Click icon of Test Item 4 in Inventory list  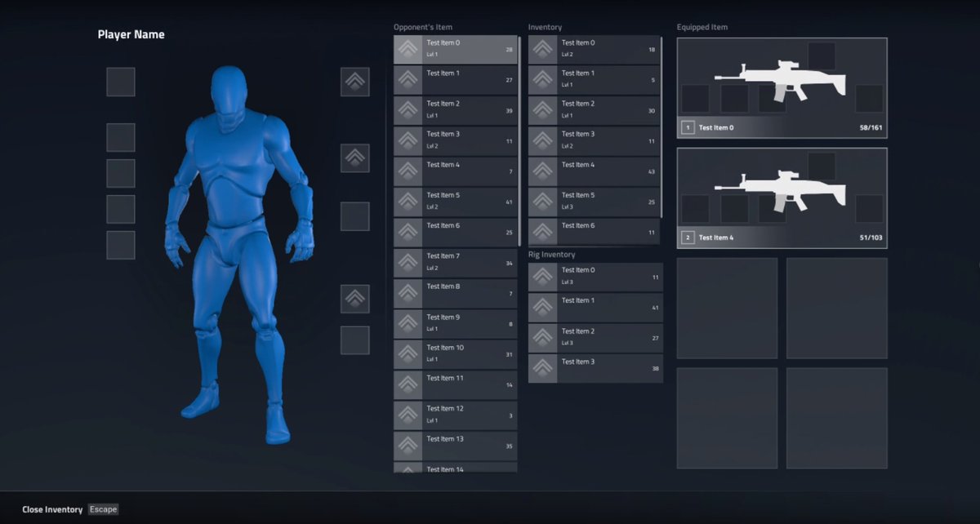coord(542,171)
